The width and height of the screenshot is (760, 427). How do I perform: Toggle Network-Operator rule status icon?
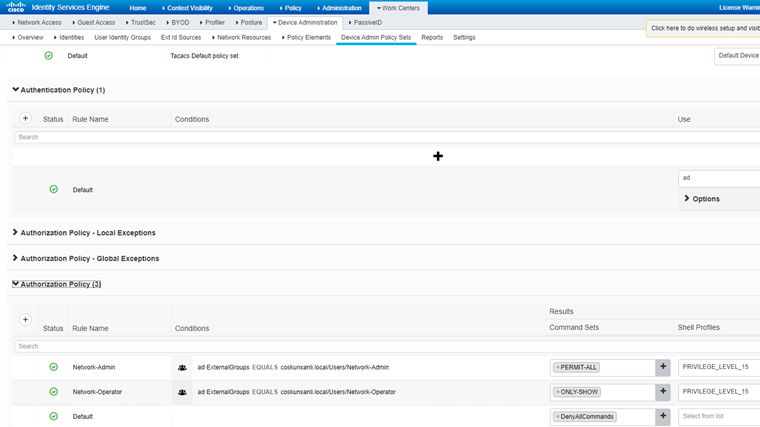[x=54, y=392]
